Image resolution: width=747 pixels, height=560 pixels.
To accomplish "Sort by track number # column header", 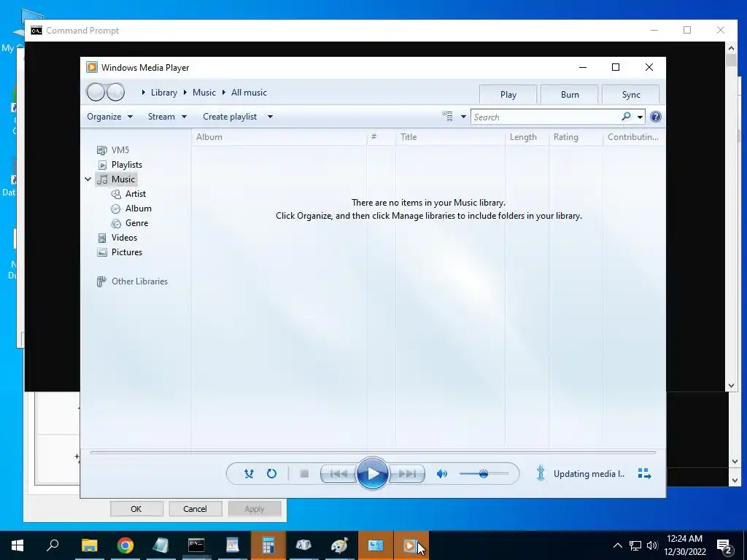I will [x=381, y=137].
